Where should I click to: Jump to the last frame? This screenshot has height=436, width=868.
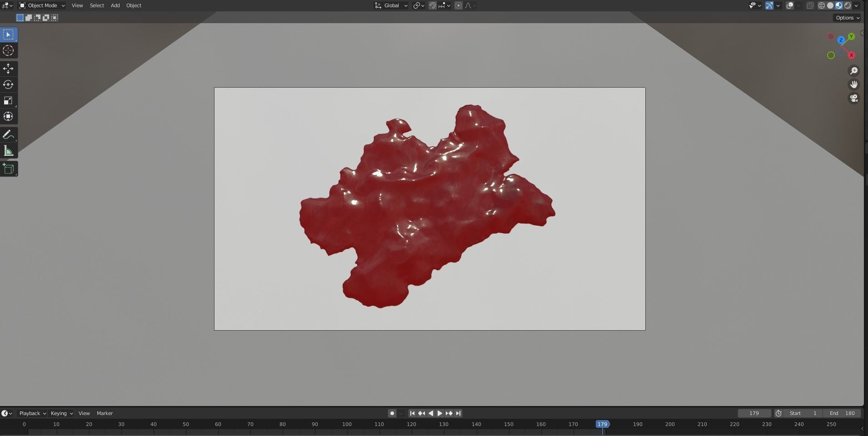click(x=458, y=413)
